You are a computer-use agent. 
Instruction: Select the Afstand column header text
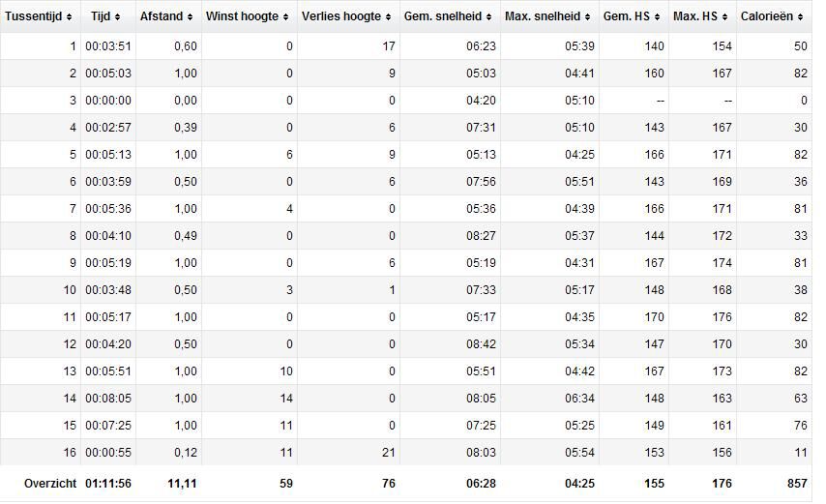[162, 16]
